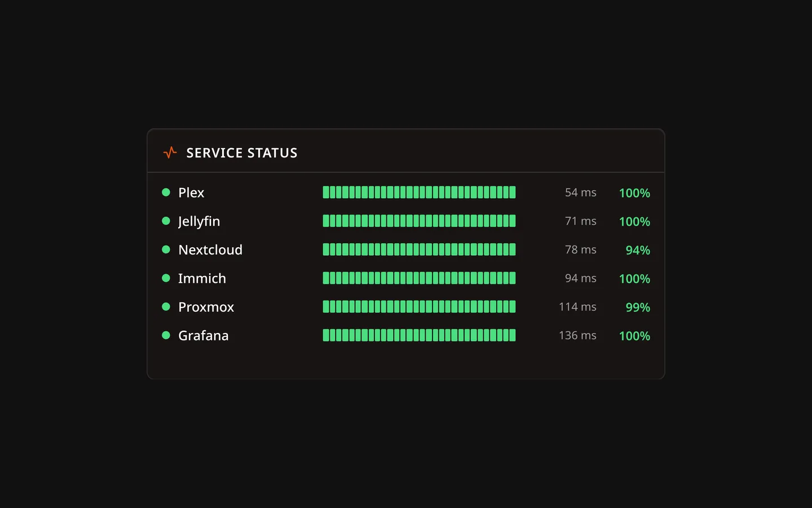Click the Plex uptime history bar
The height and width of the screenshot is (508, 812).
pyautogui.click(x=419, y=192)
